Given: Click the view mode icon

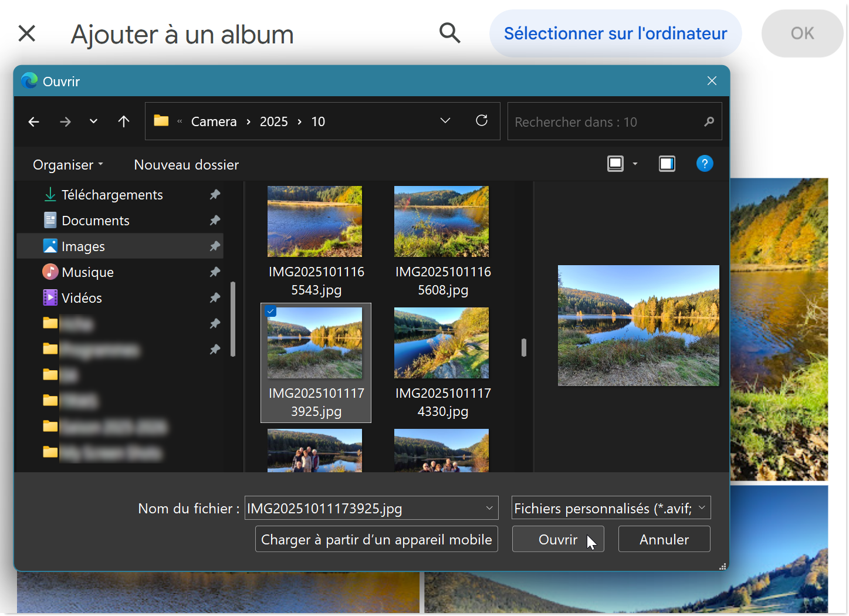Looking at the screenshot, I should [x=615, y=164].
